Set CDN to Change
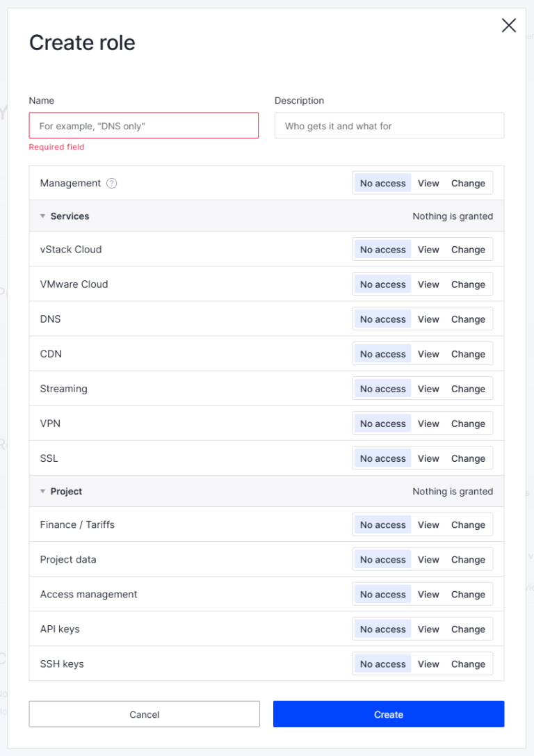This screenshot has width=534, height=756. [468, 354]
